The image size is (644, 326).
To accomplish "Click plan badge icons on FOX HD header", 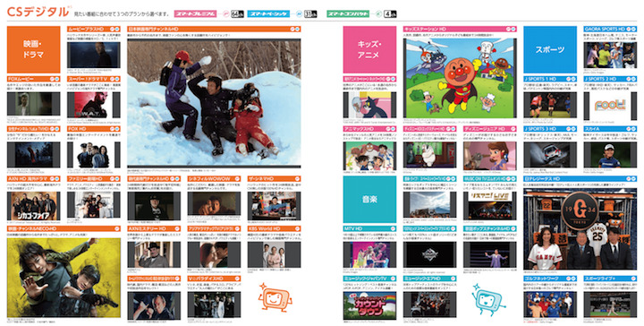I will [114, 129].
